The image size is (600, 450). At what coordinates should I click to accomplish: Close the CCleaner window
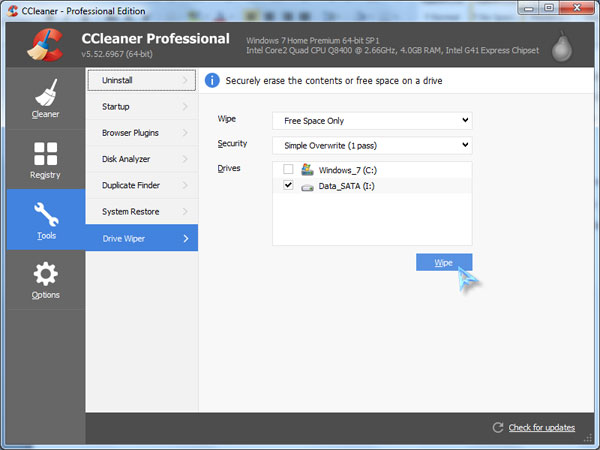click(577, 8)
